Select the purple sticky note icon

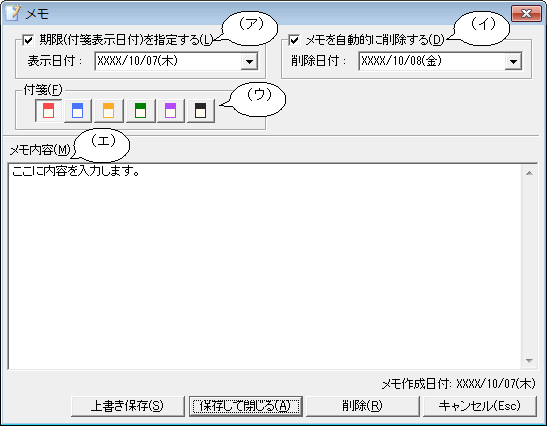[x=171, y=111]
